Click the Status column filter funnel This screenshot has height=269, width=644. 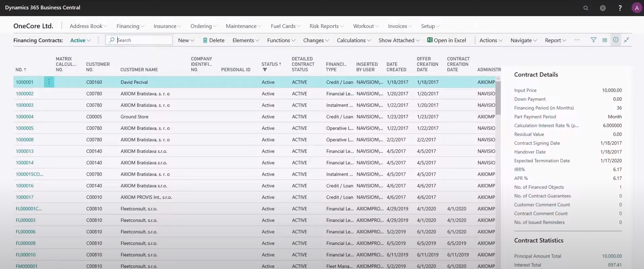coord(265,70)
